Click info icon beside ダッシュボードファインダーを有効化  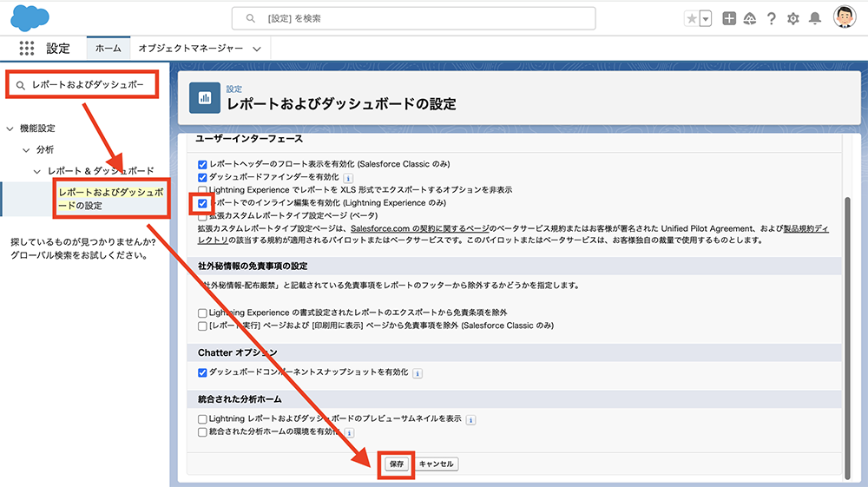(348, 178)
